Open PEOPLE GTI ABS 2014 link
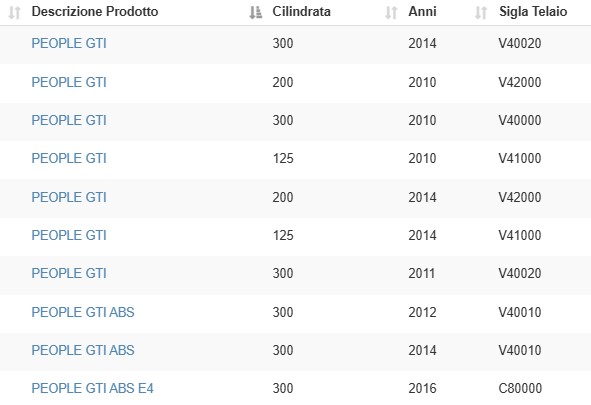Viewport: 591px width, 405px height. tap(83, 350)
